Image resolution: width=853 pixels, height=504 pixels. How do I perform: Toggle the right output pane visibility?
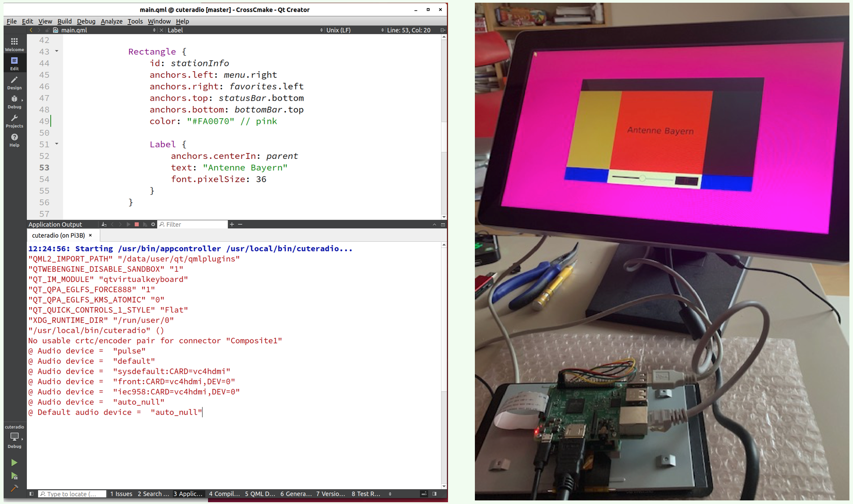click(434, 494)
